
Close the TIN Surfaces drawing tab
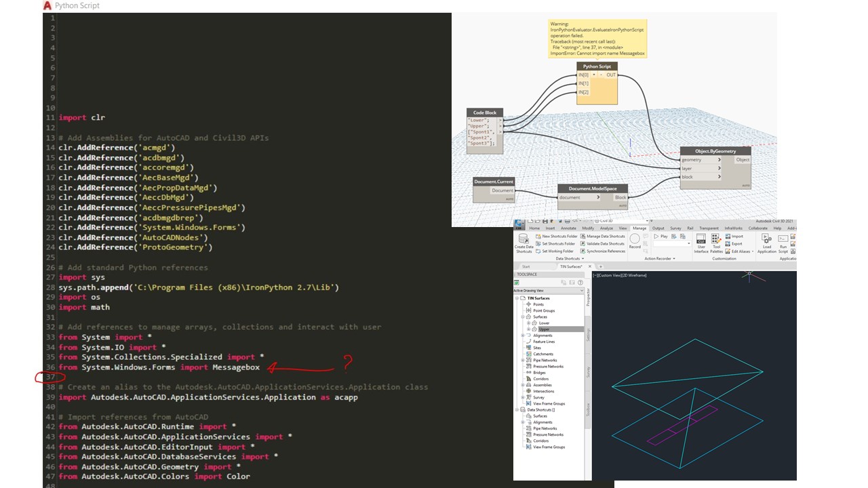coord(590,266)
